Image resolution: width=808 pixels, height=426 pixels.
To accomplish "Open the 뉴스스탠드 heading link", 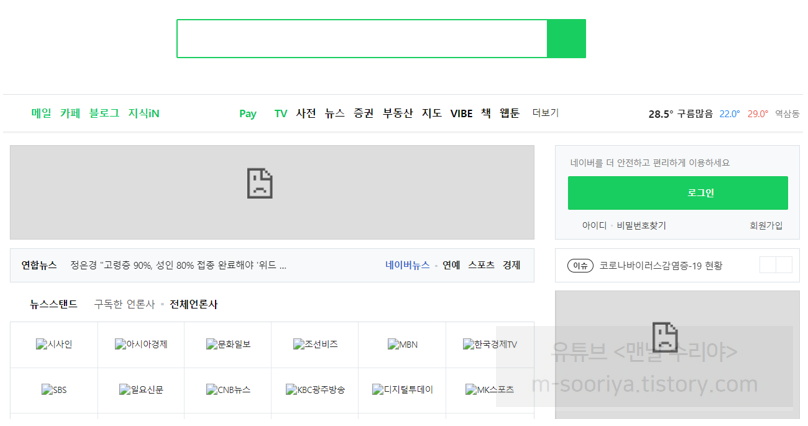I will click(54, 304).
